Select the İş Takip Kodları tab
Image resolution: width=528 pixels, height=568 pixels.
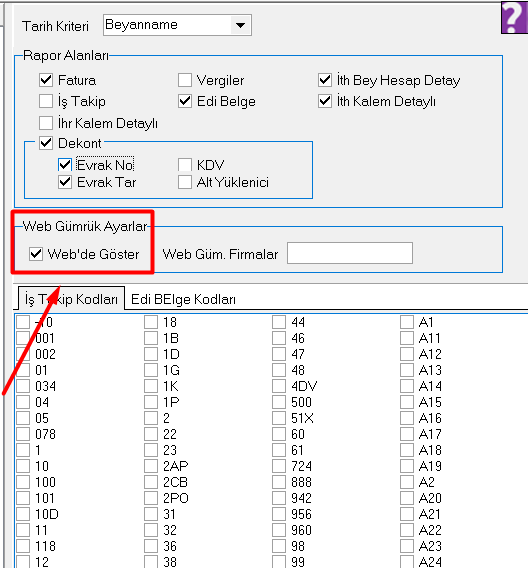pyautogui.click(x=71, y=299)
